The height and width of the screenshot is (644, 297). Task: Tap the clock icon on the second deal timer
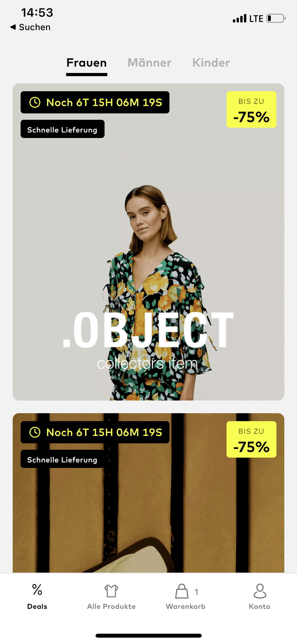tap(35, 432)
